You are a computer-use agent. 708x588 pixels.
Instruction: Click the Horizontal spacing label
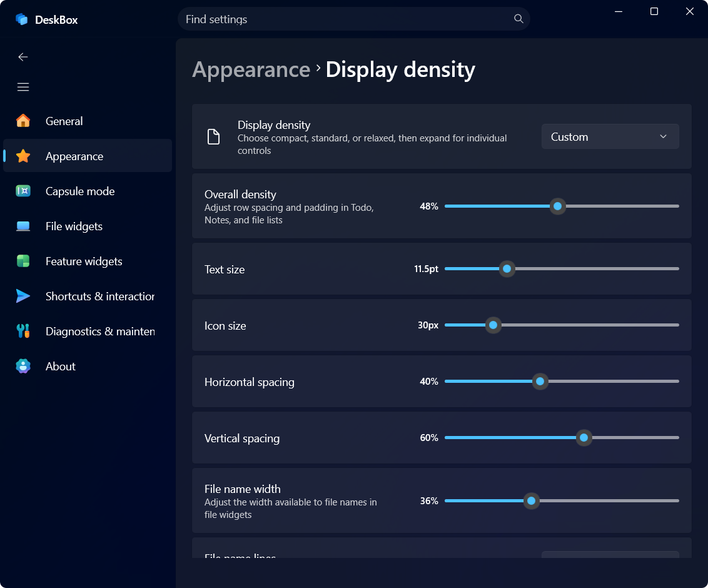(x=250, y=382)
